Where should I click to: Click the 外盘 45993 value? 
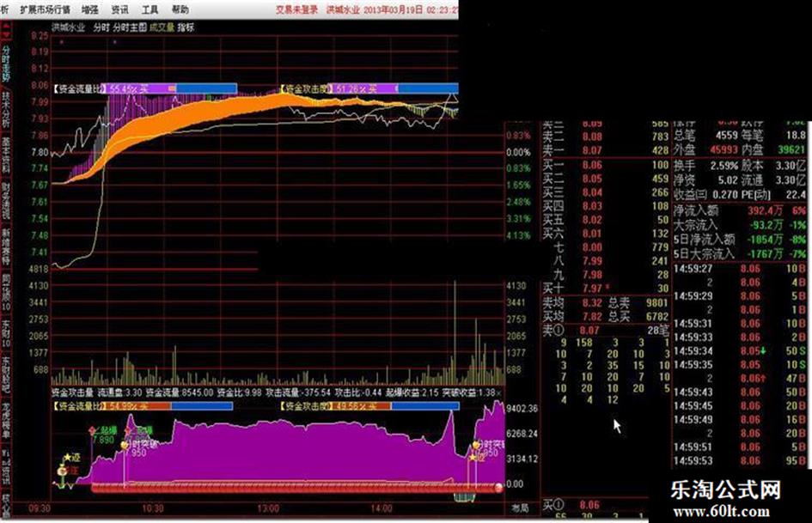tap(723, 149)
